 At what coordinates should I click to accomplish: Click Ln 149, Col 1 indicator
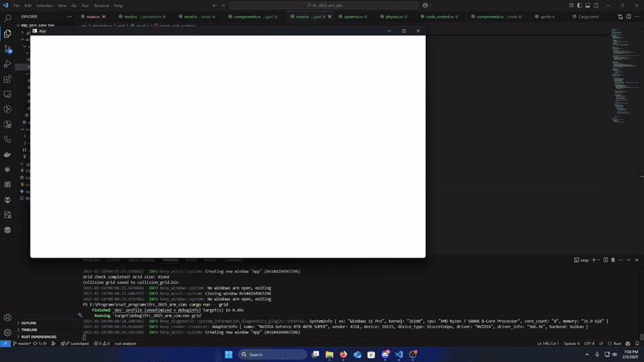[548, 343]
